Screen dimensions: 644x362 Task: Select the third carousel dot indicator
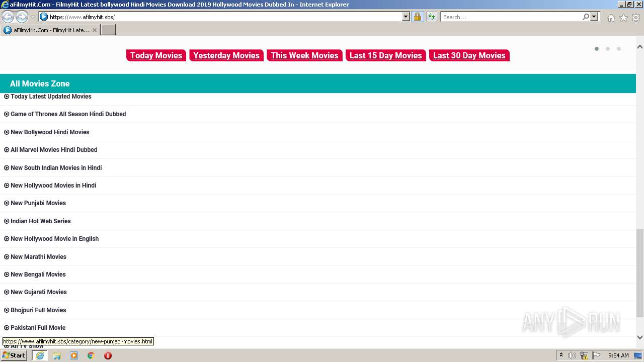click(619, 49)
